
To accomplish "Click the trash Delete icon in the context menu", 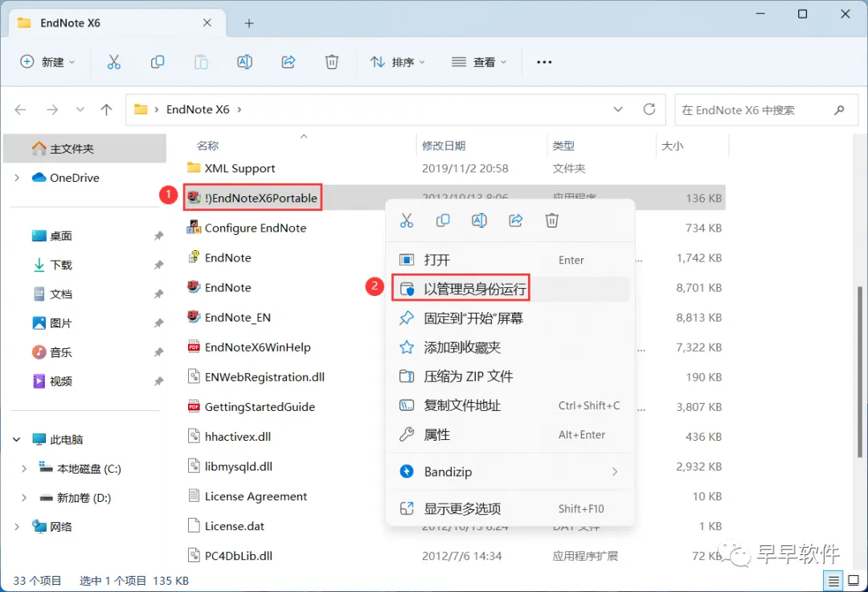I will click(552, 220).
